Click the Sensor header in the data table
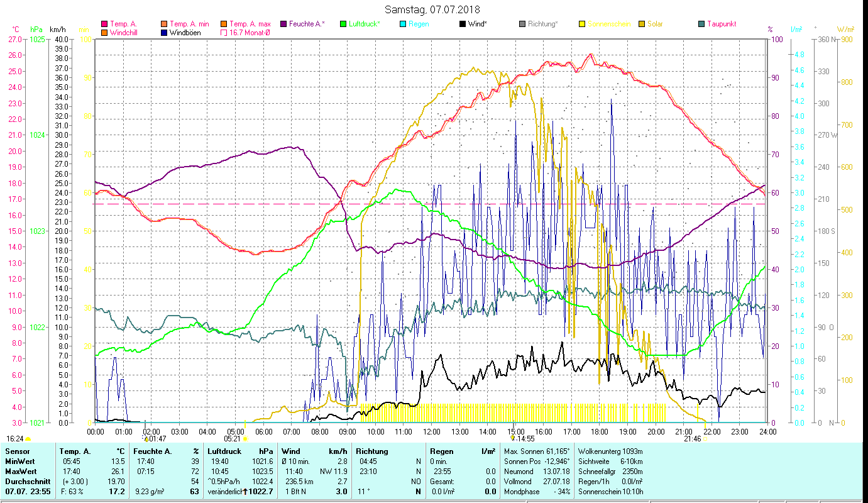Viewport: 868px width, 503px height. click(16, 451)
